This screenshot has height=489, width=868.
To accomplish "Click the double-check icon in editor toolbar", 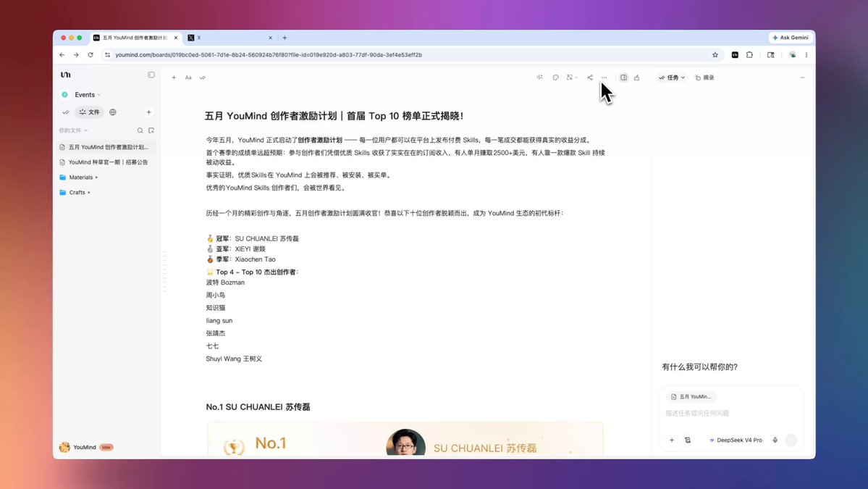I will point(203,78).
